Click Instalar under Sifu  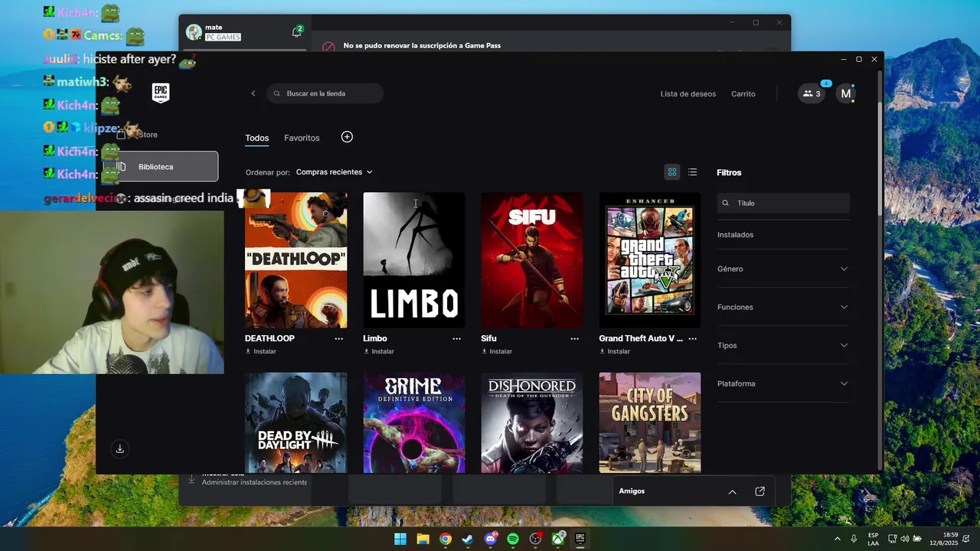497,351
